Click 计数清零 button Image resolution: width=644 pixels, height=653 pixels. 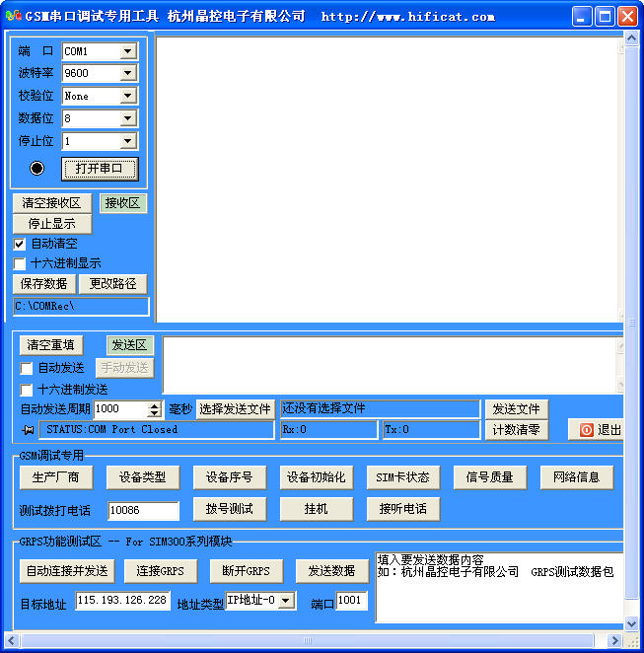(517, 430)
